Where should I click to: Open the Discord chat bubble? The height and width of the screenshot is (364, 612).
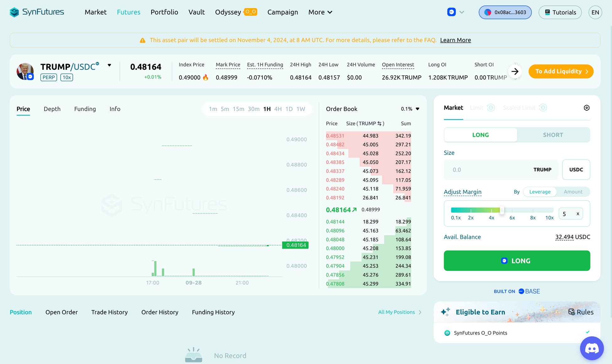coord(592,348)
